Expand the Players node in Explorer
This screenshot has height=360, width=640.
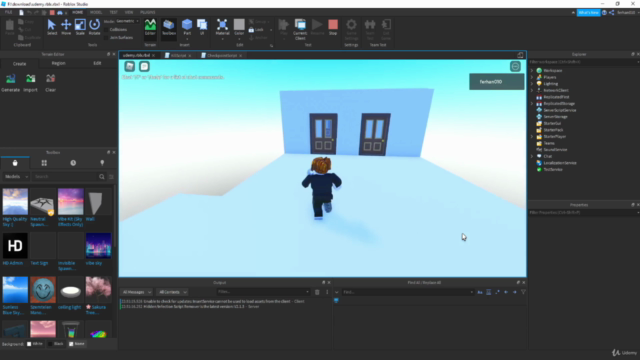point(532,77)
